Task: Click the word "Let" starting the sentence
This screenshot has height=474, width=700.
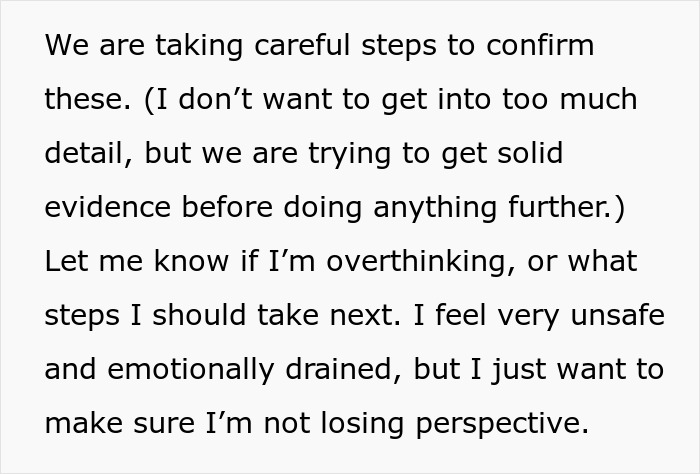Action: (66, 261)
